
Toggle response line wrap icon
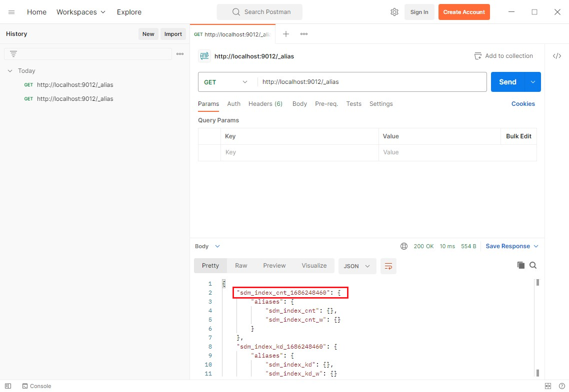(388, 266)
